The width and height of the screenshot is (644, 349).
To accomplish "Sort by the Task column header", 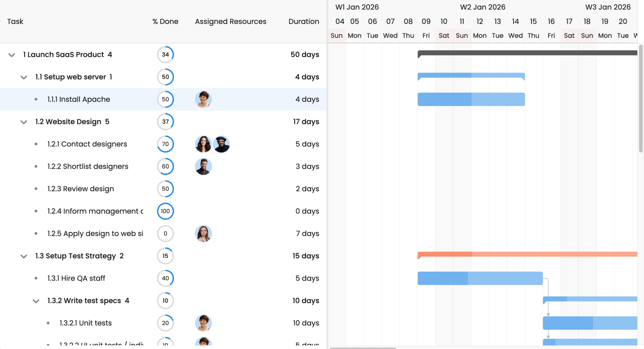I will (x=15, y=21).
